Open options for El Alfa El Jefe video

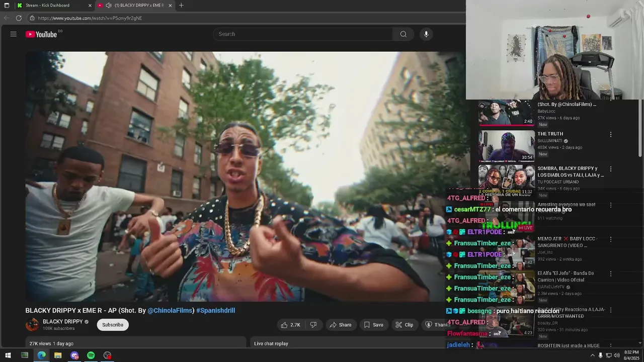point(611,274)
